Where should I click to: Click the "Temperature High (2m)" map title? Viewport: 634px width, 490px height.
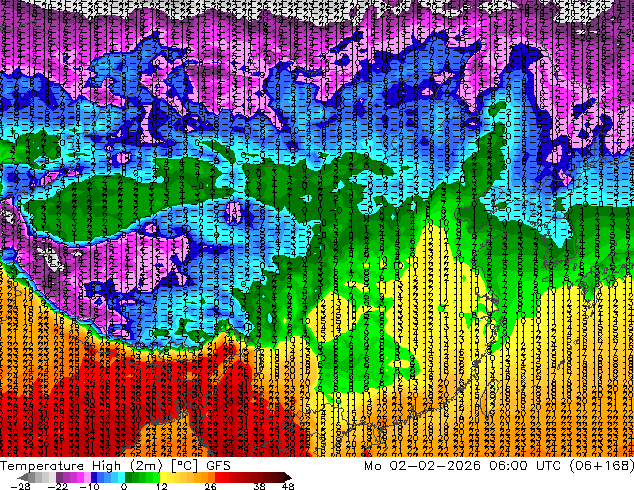81,466
